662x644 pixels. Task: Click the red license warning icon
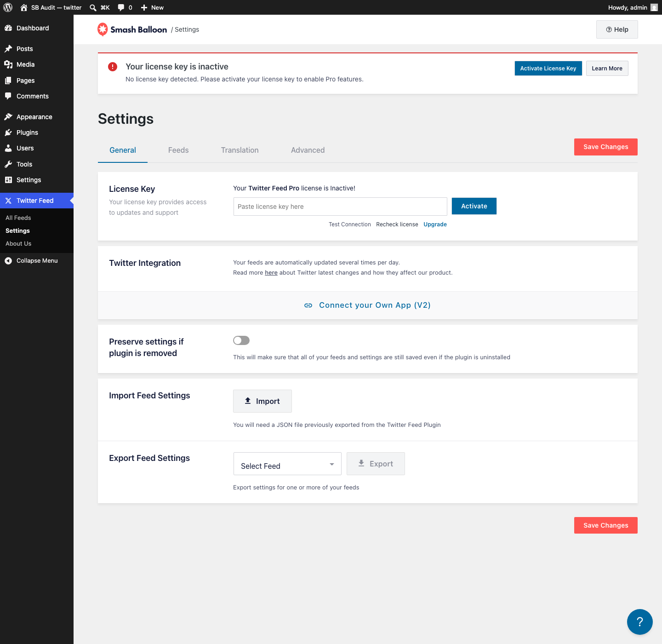click(113, 67)
